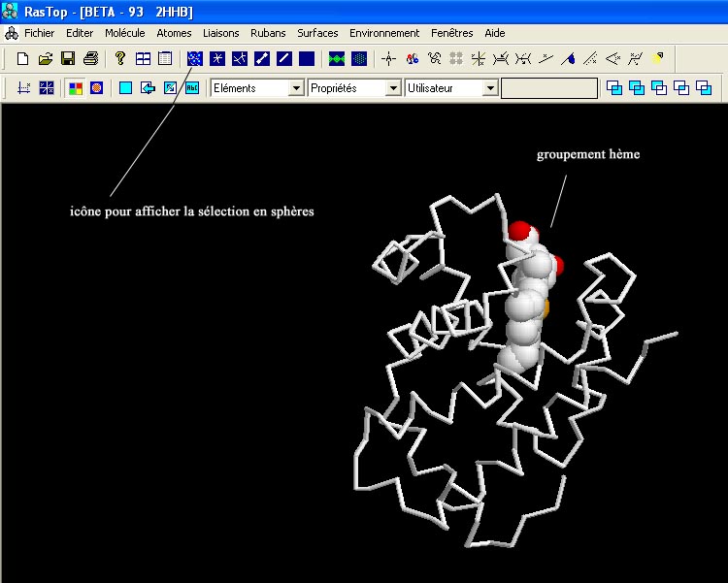Open the Molécule menu
This screenshot has height=583, width=728.
coord(124,33)
